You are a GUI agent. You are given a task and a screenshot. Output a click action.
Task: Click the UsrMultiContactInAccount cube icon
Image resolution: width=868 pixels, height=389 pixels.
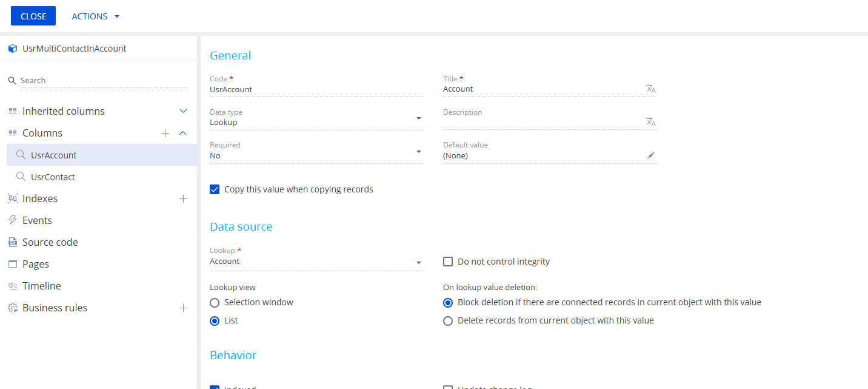[12, 49]
